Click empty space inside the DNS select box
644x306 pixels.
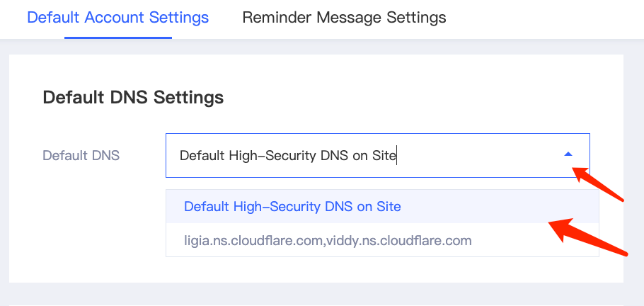coord(481,155)
